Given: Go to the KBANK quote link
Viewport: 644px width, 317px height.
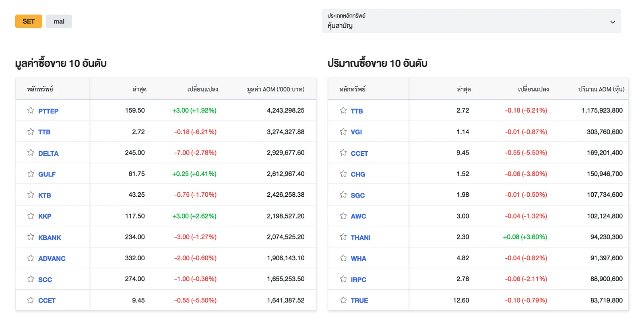Looking at the screenshot, I should coord(50,238).
